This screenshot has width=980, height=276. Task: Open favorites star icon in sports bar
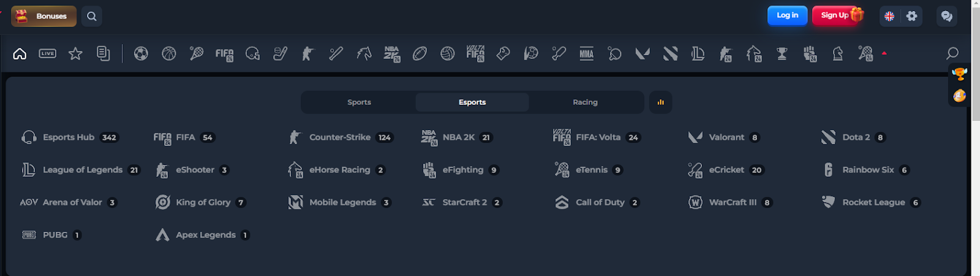(75, 53)
